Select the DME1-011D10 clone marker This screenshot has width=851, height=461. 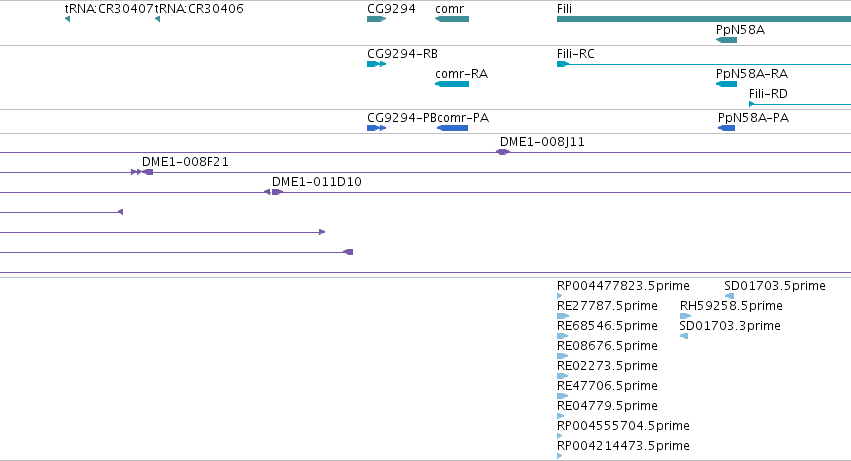[x=274, y=192]
